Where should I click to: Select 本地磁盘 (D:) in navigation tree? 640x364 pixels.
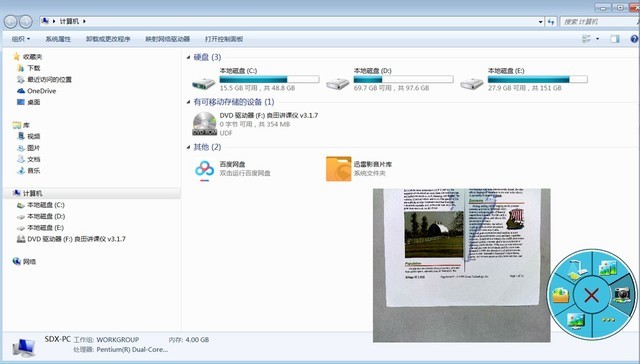[41, 216]
